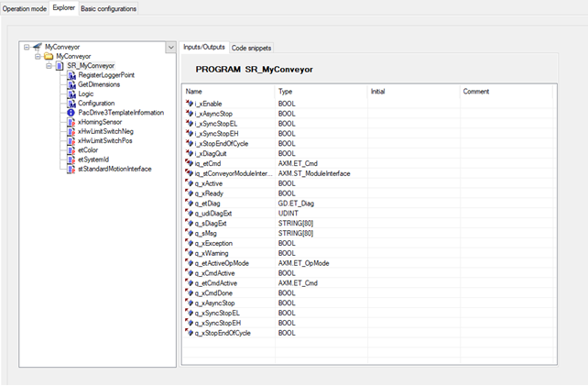588x386 pixels.
Task: Click the xHomingSensor property icon
Action: 71,122
